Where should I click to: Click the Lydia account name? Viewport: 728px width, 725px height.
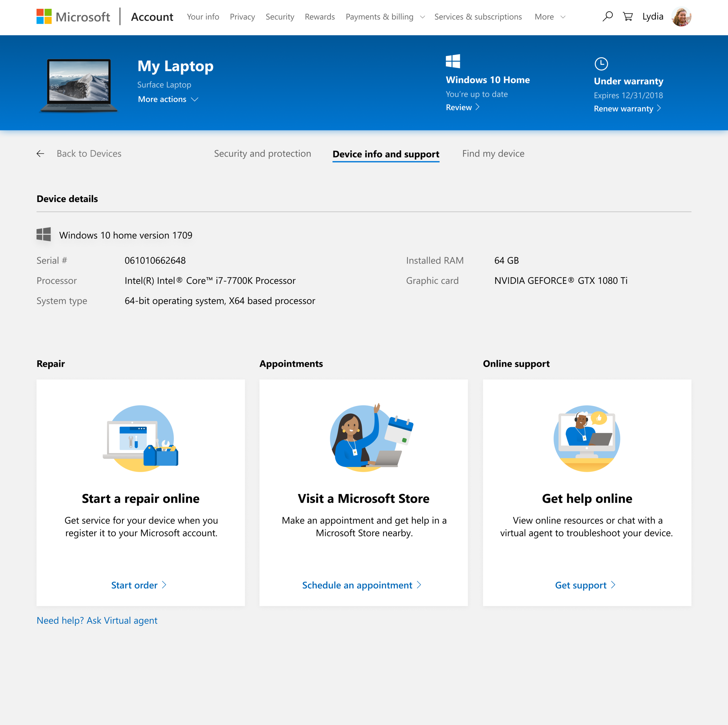[653, 17]
